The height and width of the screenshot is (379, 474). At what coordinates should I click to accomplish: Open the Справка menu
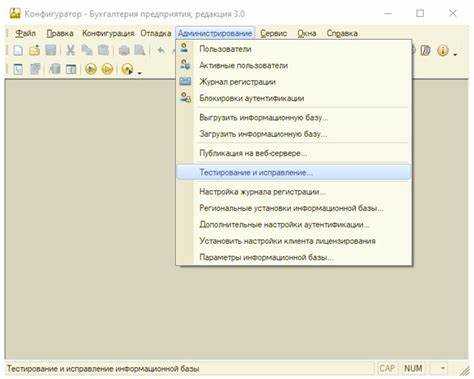point(342,33)
